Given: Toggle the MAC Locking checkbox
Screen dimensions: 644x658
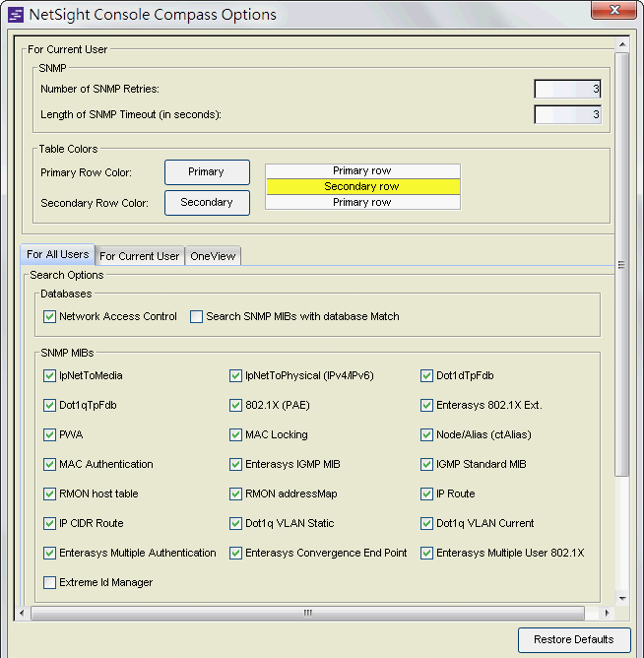Looking at the screenshot, I should (x=235, y=434).
